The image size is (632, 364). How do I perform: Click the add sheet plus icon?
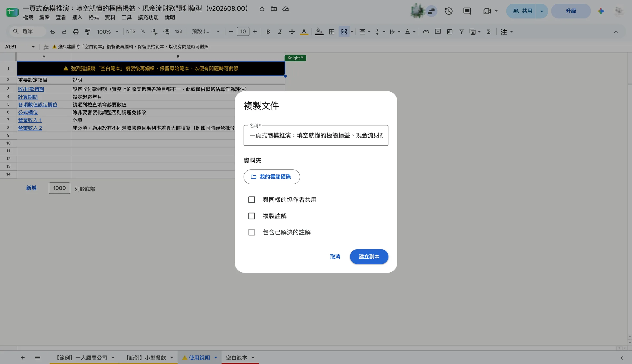click(x=23, y=358)
